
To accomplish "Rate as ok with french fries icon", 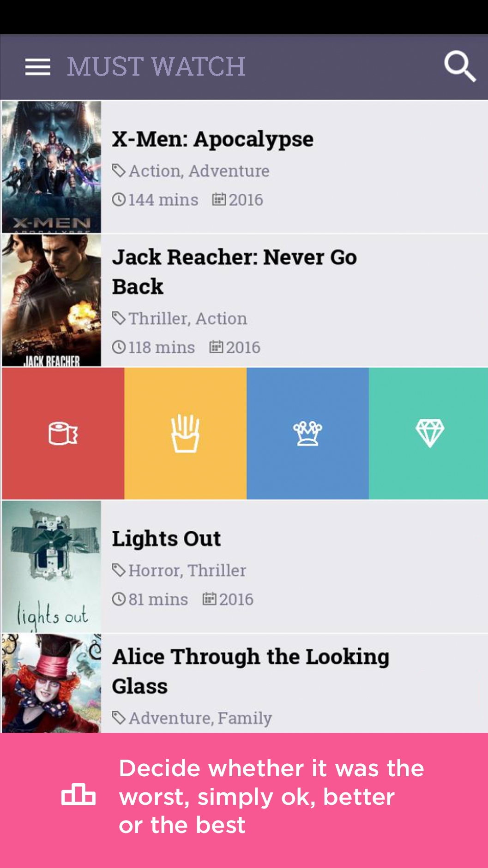I will click(x=185, y=433).
